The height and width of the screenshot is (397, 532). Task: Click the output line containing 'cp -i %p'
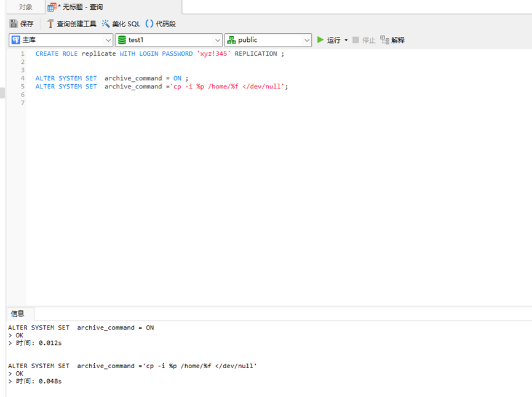[x=133, y=366]
